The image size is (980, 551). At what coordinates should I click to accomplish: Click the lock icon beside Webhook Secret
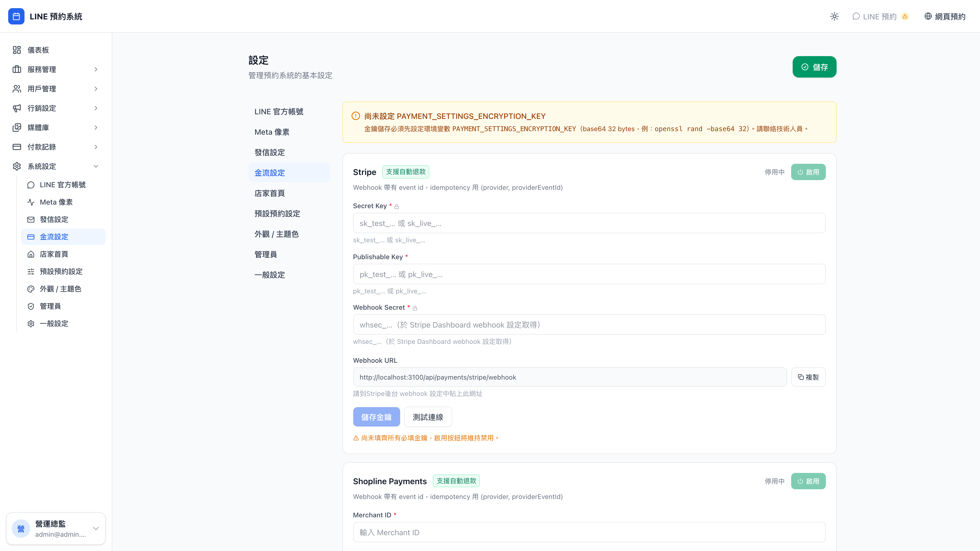click(415, 308)
